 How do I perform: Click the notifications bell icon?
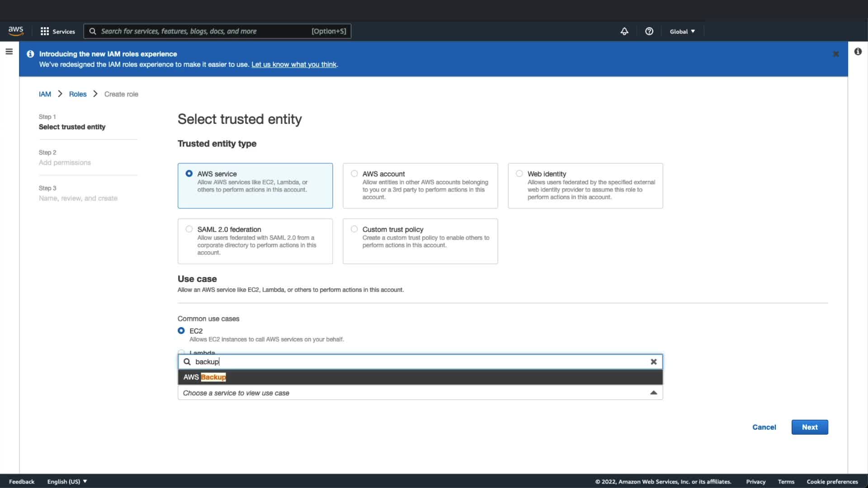(624, 31)
